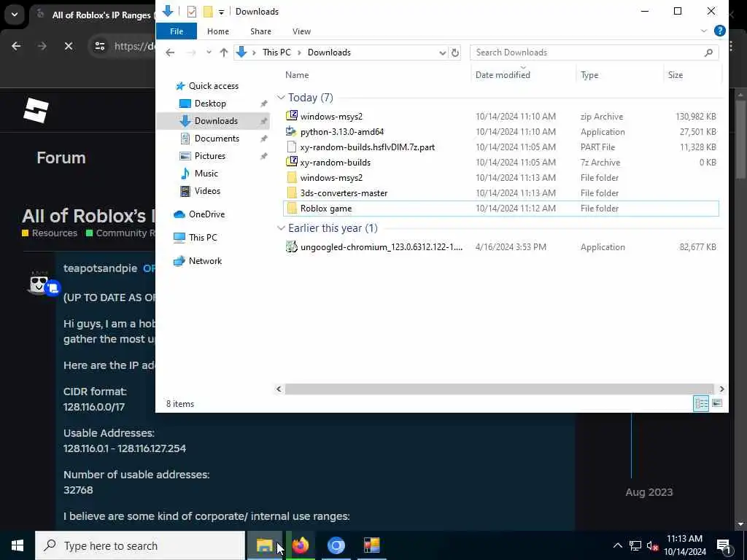Collapse the Today (7) group
The image size is (747, 560).
pos(281,98)
